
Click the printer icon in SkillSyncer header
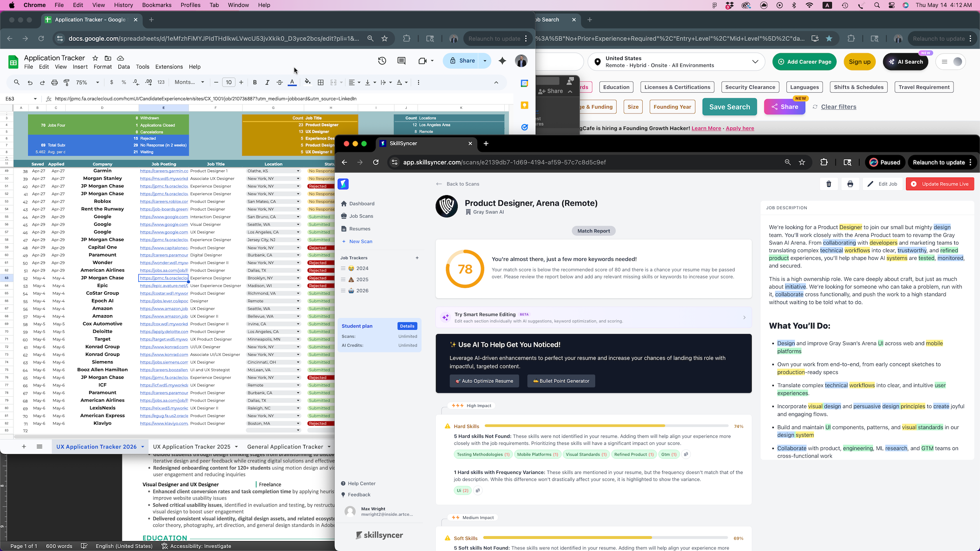[x=850, y=184]
